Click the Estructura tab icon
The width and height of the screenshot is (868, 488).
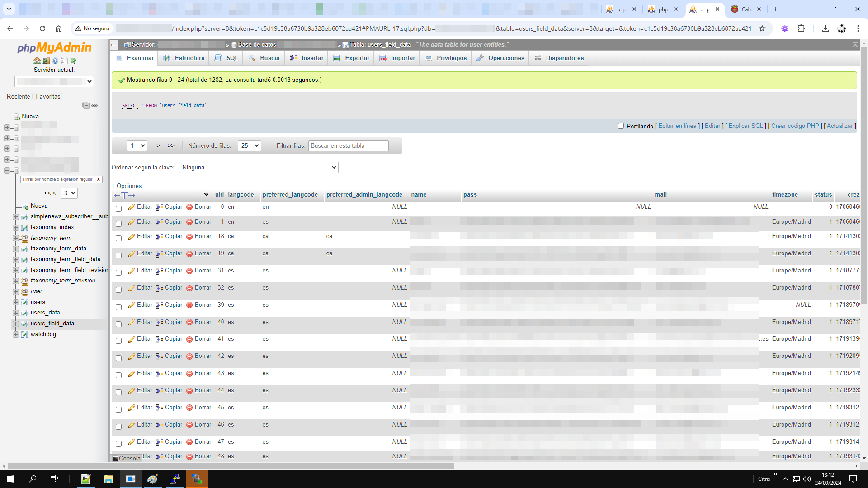pos(167,58)
